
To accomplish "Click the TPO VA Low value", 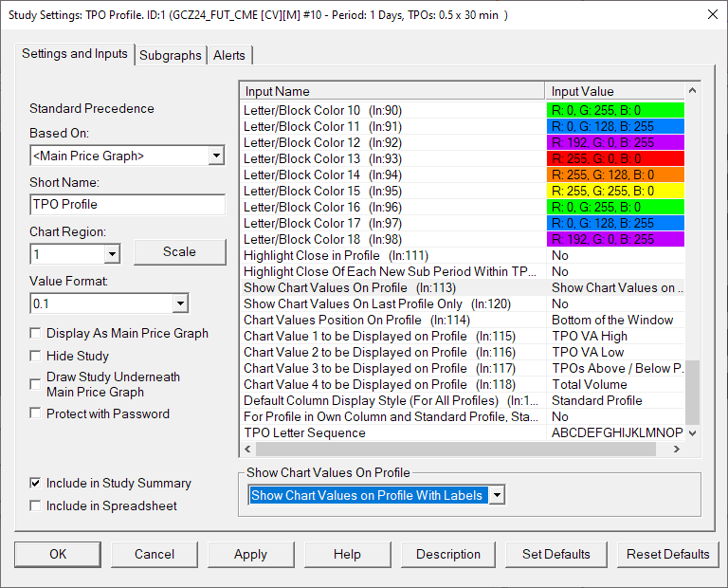I will 588,352.
